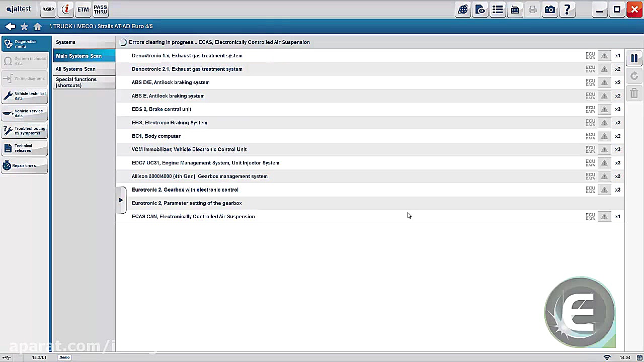Click the Wi-Fi icon in status bar
Viewport: 644px width, 362px height.
point(607,357)
